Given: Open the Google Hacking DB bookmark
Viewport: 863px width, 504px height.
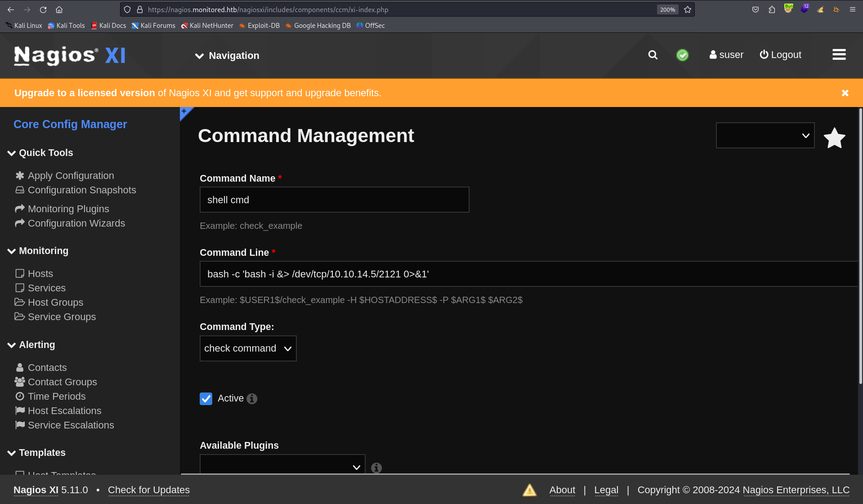Looking at the screenshot, I should [318, 26].
